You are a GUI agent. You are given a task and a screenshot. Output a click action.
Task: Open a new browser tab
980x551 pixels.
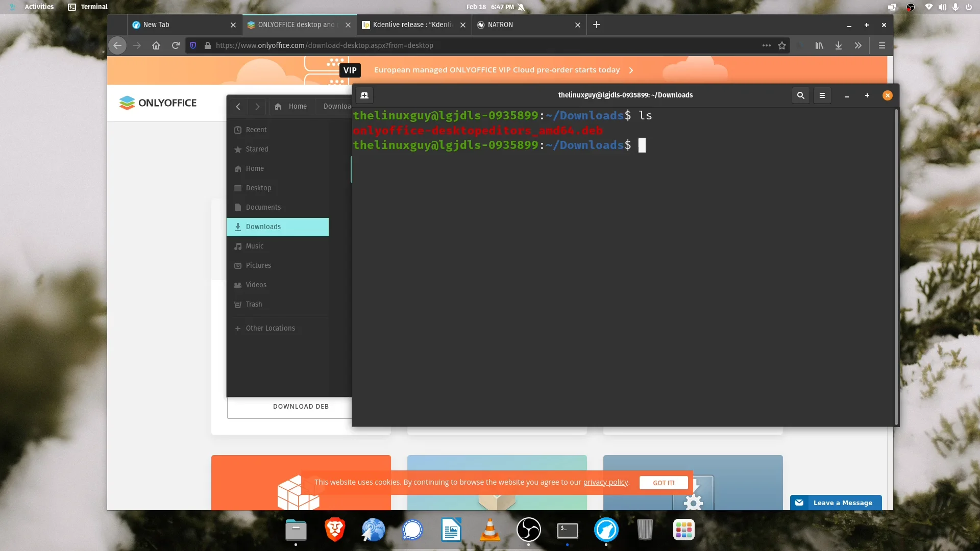(x=597, y=24)
